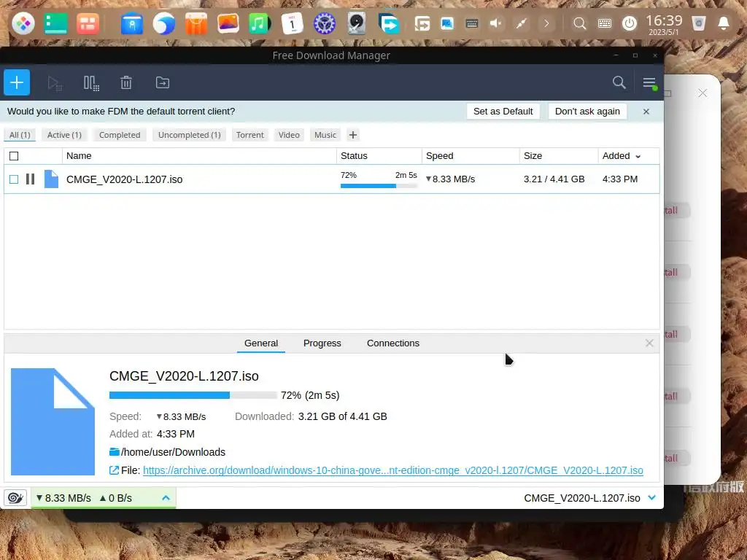Click the start all downloads toolbar icon
This screenshot has height=560, width=747.
[x=55, y=83]
